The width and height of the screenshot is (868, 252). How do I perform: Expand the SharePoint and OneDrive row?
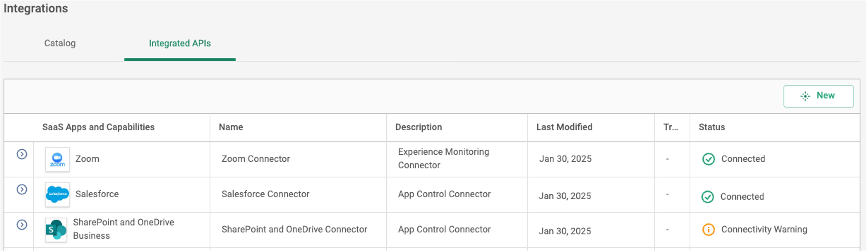point(22,225)
